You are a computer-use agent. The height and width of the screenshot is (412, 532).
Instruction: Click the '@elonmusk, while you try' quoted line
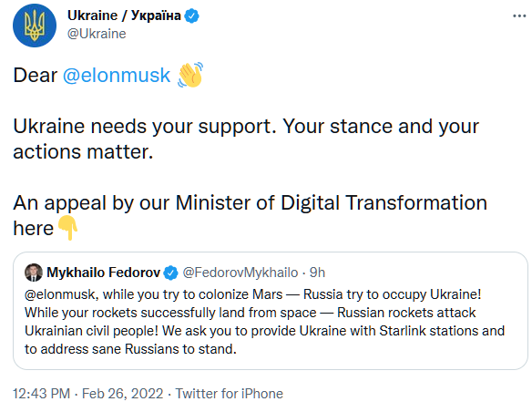tap(252, 294)
